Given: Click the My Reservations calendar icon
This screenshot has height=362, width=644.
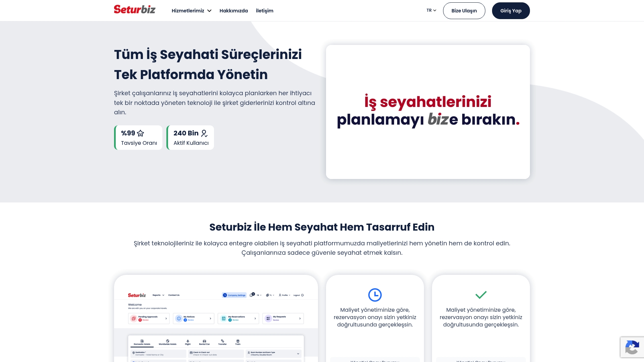Looking at the screenshot, I should [223, 318].
